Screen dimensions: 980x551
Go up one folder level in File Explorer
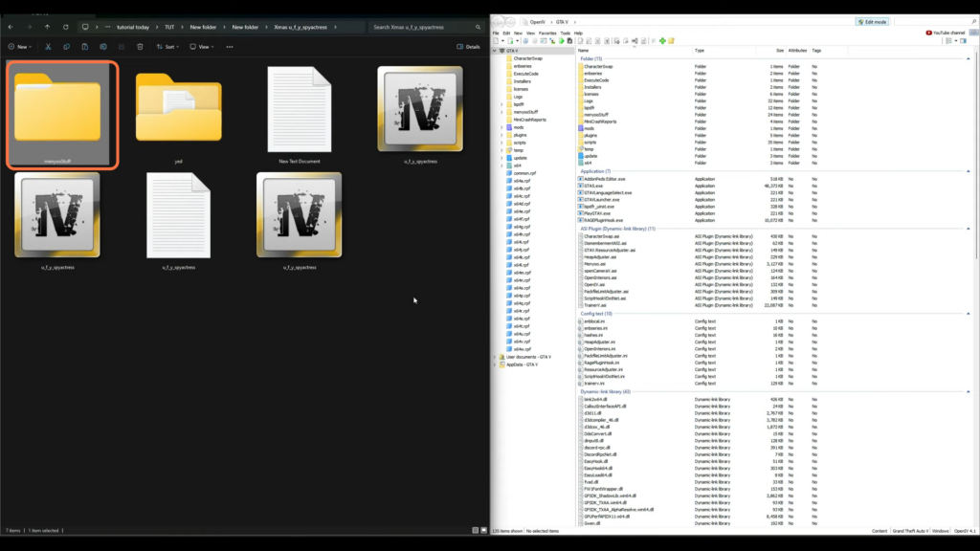[48, 28]
